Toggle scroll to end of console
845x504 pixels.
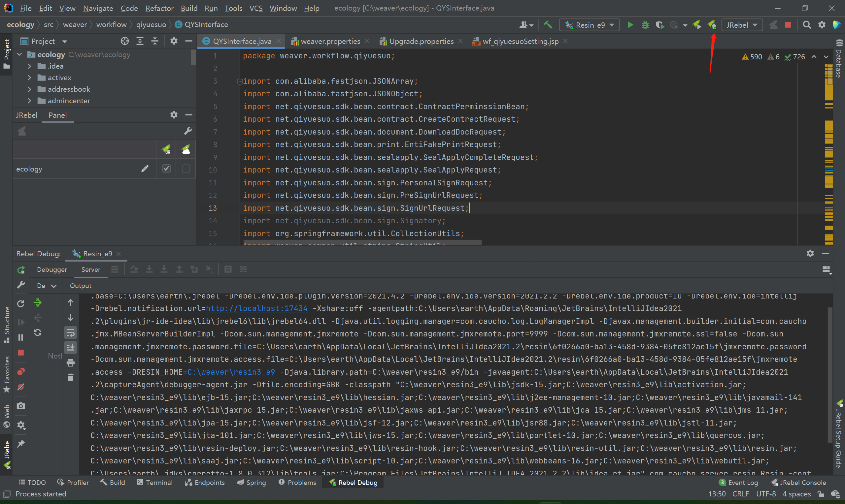pos(70,347)
